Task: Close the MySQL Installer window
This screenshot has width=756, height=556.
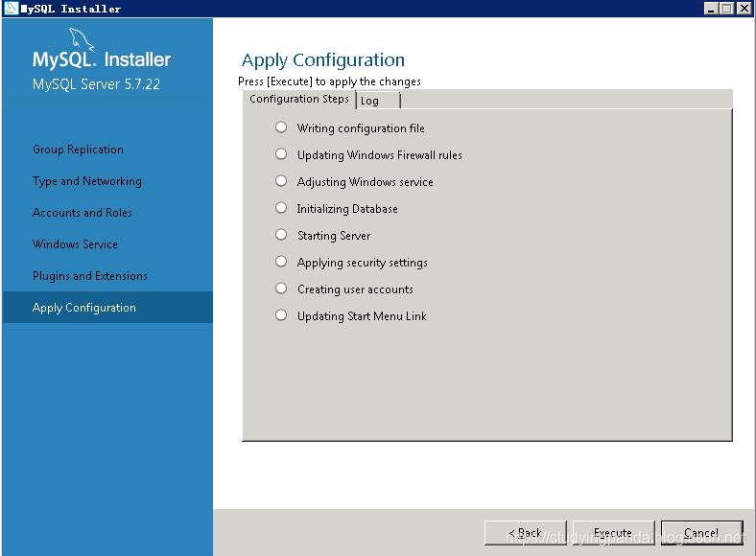Action: (x=744, y=9)
